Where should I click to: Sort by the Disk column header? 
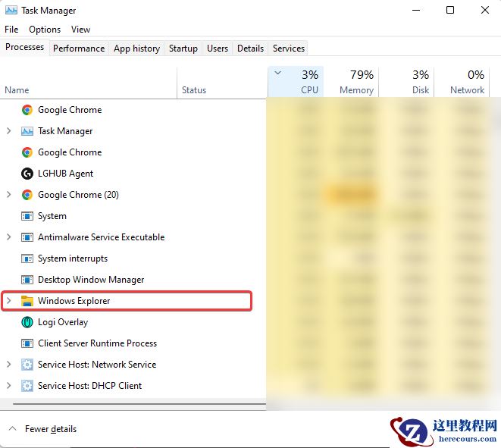[x=406, y=82]
